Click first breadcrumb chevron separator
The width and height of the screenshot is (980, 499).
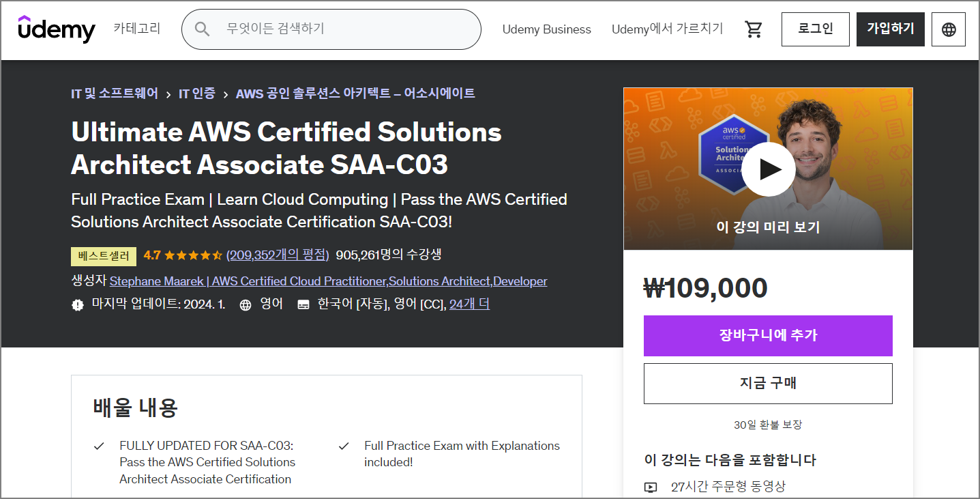168,94
